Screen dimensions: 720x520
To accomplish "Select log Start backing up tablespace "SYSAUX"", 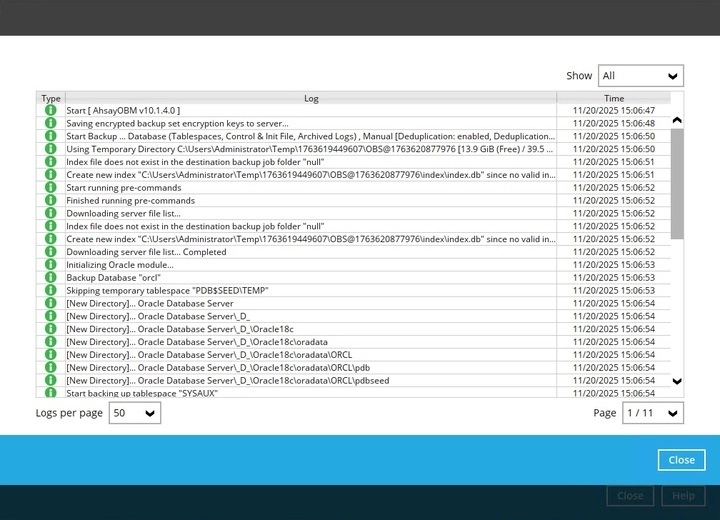I will pyautogui.click(x=142, y=393).
